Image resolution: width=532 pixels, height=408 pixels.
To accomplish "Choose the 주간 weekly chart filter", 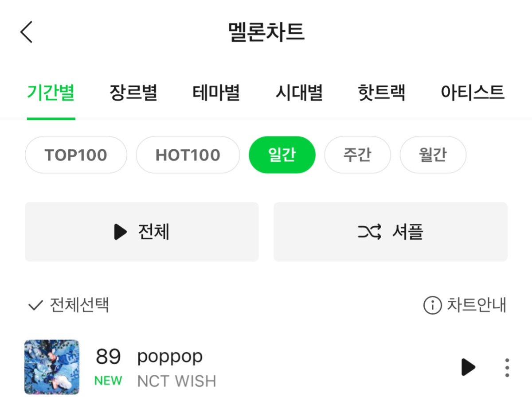I will pyautogui.click(x=357, y=155).
